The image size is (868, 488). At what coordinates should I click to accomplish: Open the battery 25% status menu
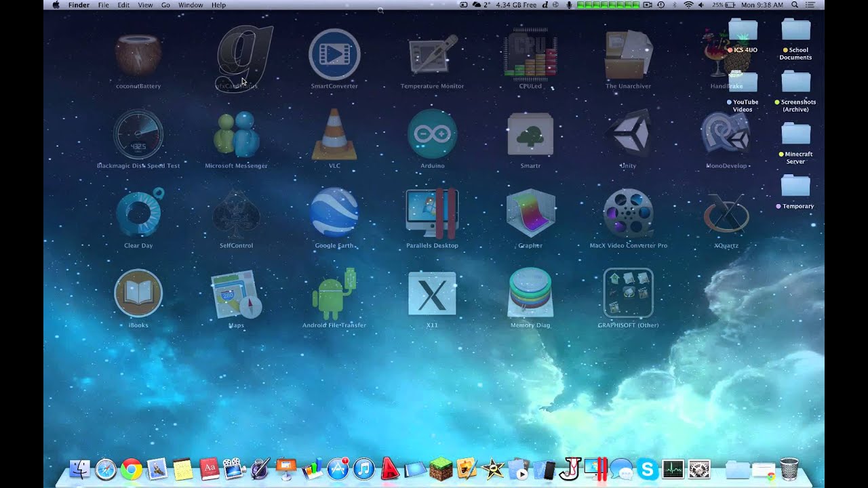coord(722,5)
